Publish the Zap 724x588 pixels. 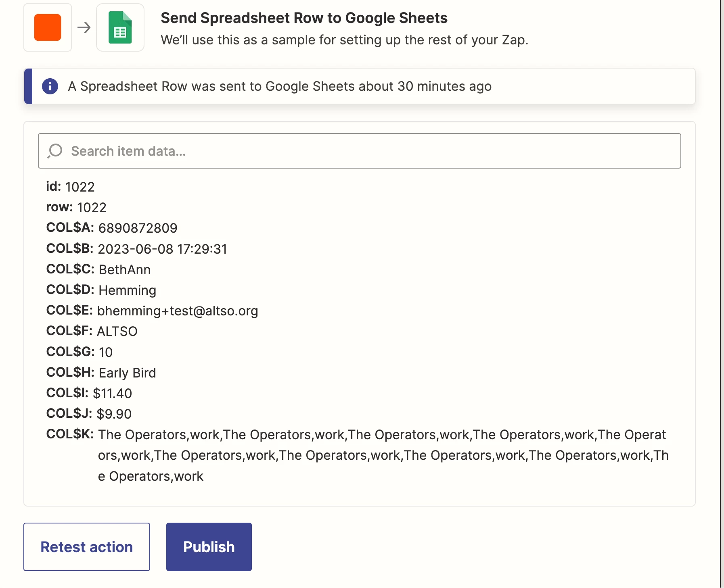tap(209, 546)
